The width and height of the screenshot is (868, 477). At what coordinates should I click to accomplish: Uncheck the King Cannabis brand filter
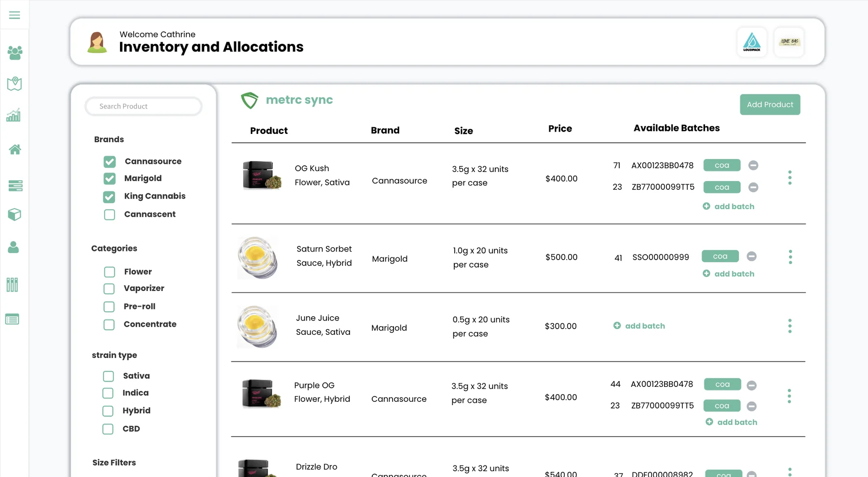[x=109, y=197]
